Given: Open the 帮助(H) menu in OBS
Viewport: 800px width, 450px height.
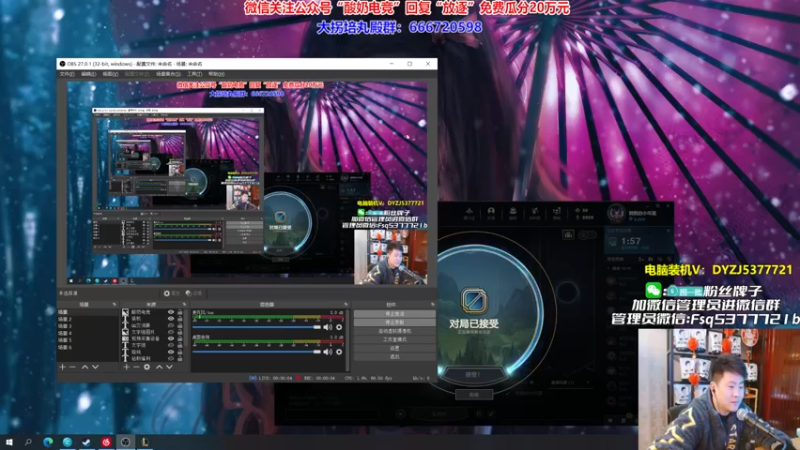Looking at the screenshot, I should 216,74.
